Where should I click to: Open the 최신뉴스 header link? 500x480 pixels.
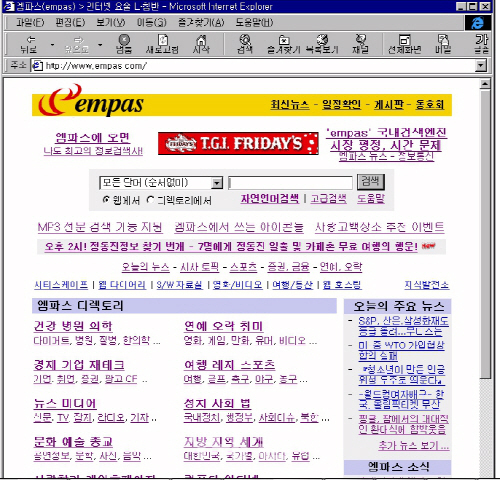(x=290, y=105)
